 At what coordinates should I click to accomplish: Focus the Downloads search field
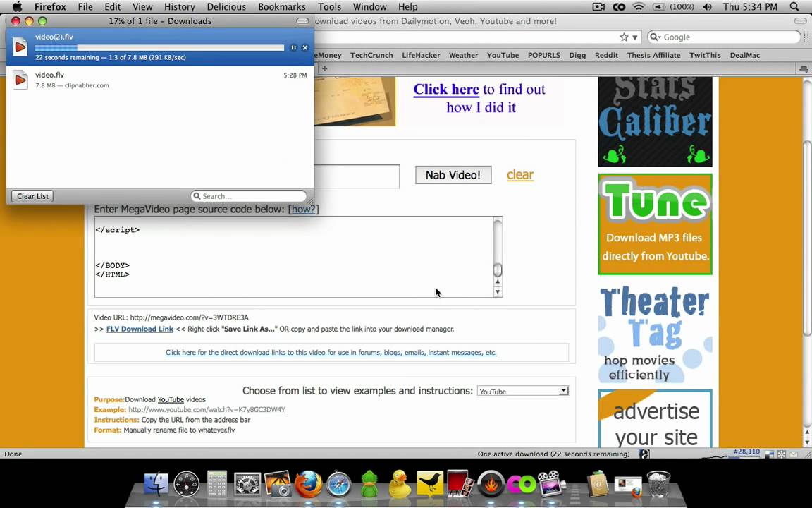click(x=249, y=196)
